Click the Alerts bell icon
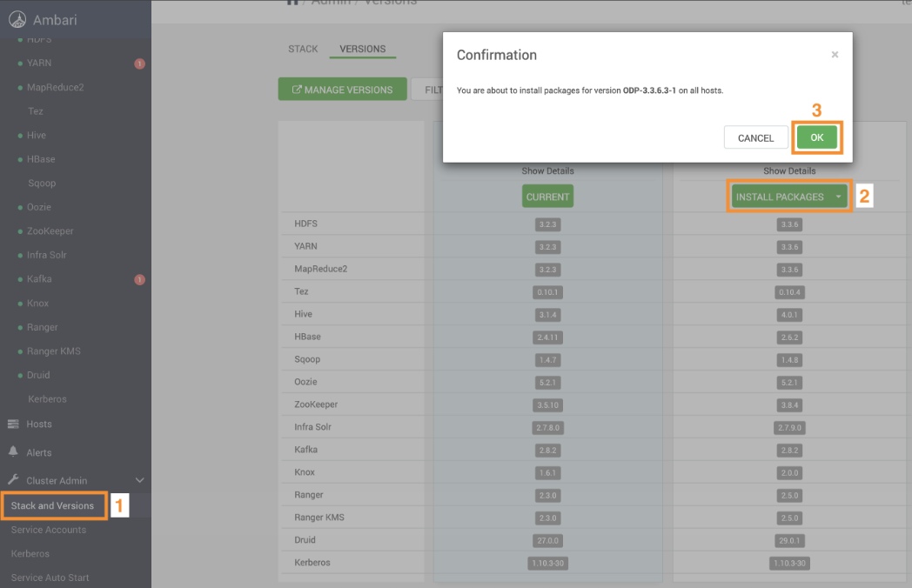The image size is (912, 588). [13, 452]
